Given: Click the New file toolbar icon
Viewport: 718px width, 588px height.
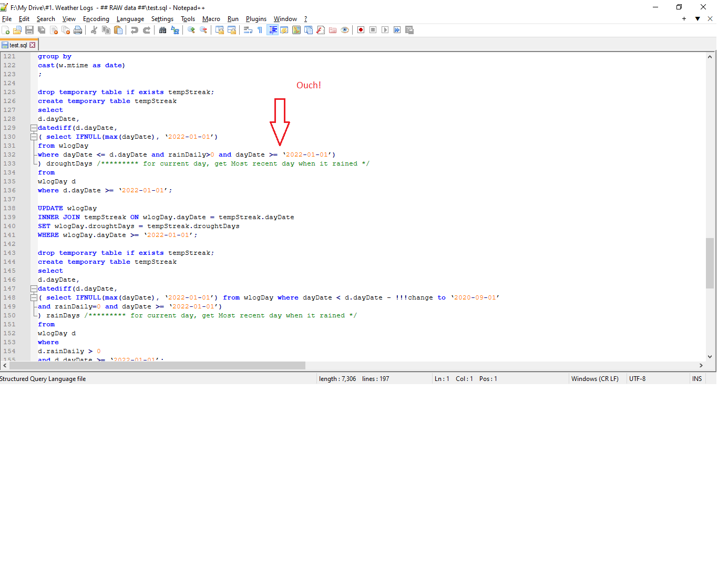Looking at the screenshot, I should tap(6, 30).
